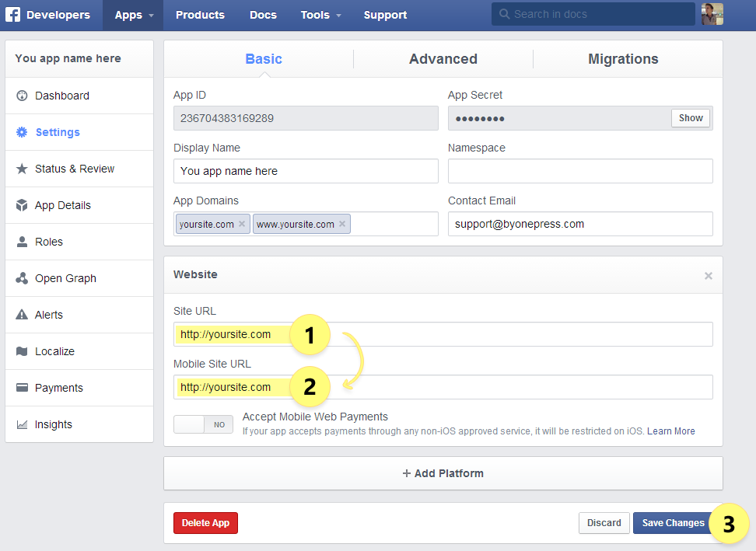Click the app name sidebar header
The width and height of the screenshot is (756, 551).
[79, 59]
